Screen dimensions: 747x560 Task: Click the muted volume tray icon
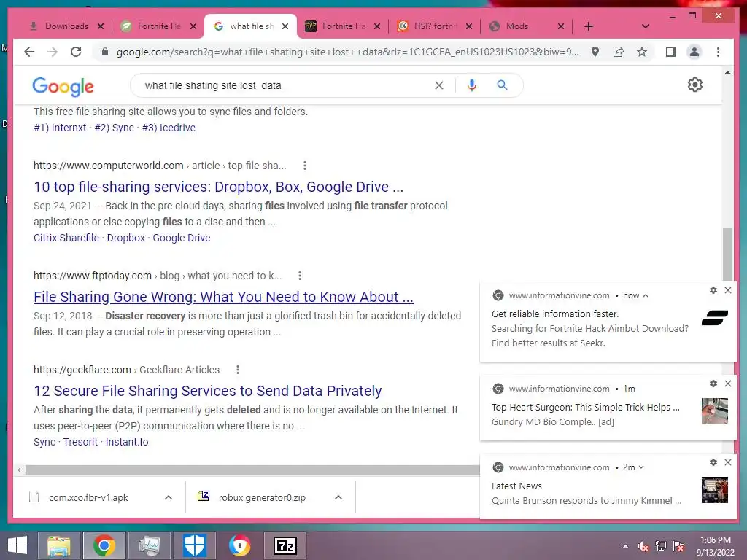pyautogui.click(x=643, y=546)
